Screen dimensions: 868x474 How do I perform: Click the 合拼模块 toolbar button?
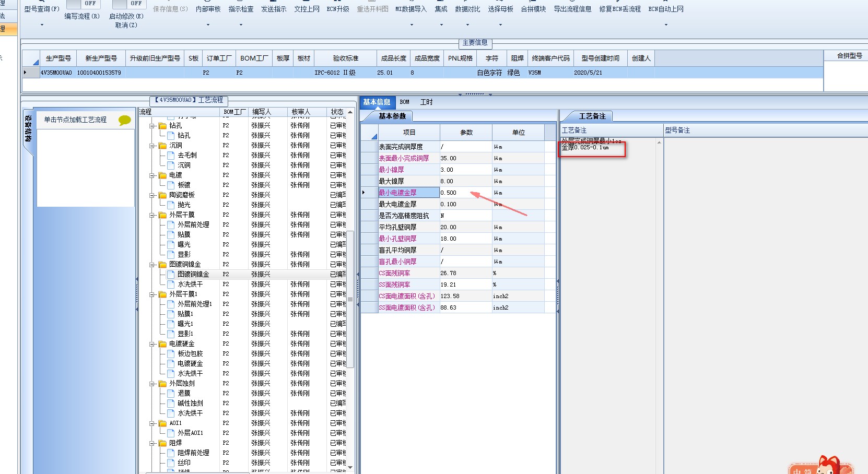(533, 9)
